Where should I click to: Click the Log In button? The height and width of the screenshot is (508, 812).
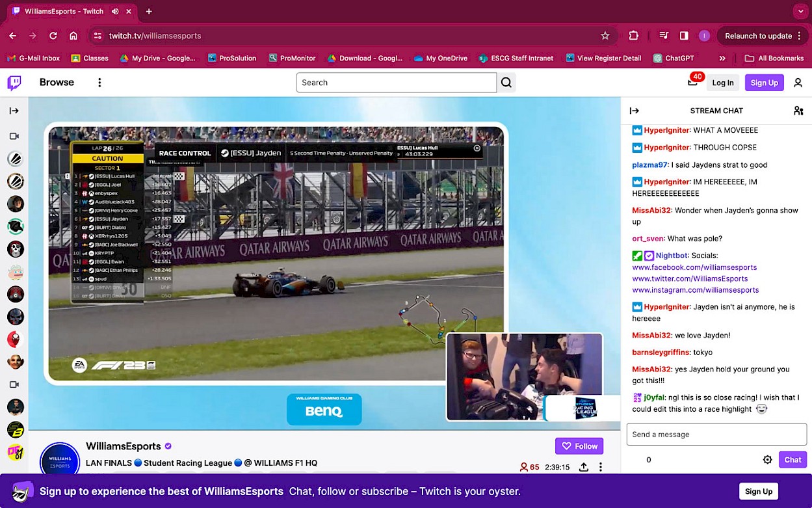coord(722,83)
